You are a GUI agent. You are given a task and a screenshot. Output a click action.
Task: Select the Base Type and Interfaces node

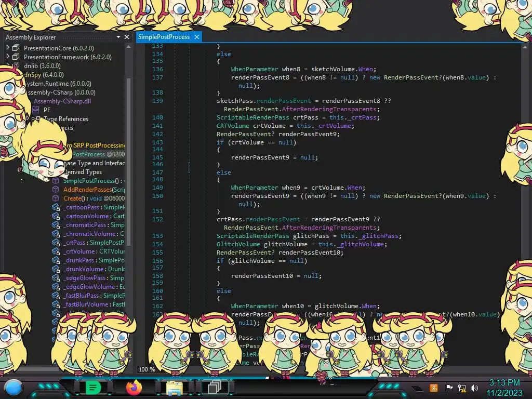click(x=96, y=163)
